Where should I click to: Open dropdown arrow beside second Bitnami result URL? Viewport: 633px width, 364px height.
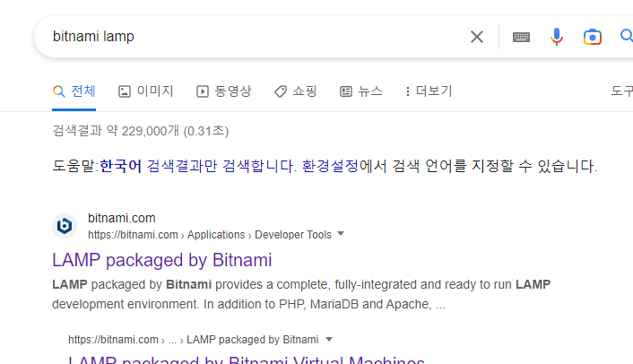(329, 339)
